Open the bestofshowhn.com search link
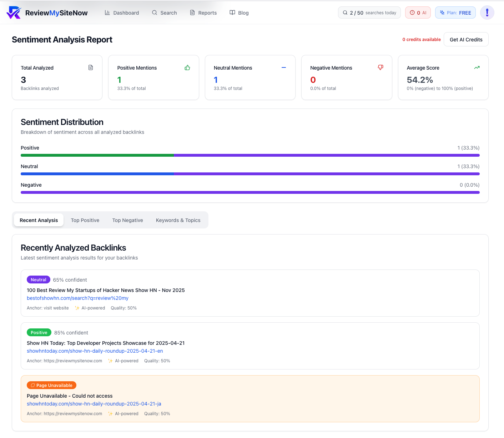Image resolution: width=504 pixels, height=438 pixels. pyautogui.click(x=77, y=298)
